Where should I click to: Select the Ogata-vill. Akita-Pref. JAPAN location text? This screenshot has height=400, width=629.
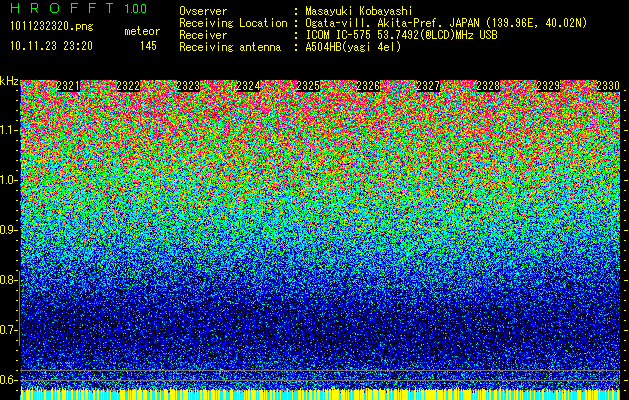pos(446,23)
